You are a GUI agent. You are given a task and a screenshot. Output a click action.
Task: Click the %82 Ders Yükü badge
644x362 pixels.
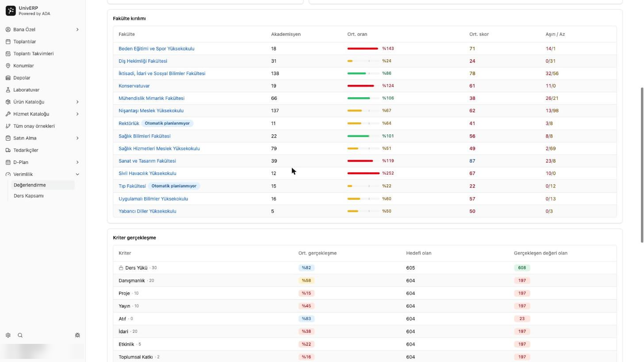pos(306,268)
